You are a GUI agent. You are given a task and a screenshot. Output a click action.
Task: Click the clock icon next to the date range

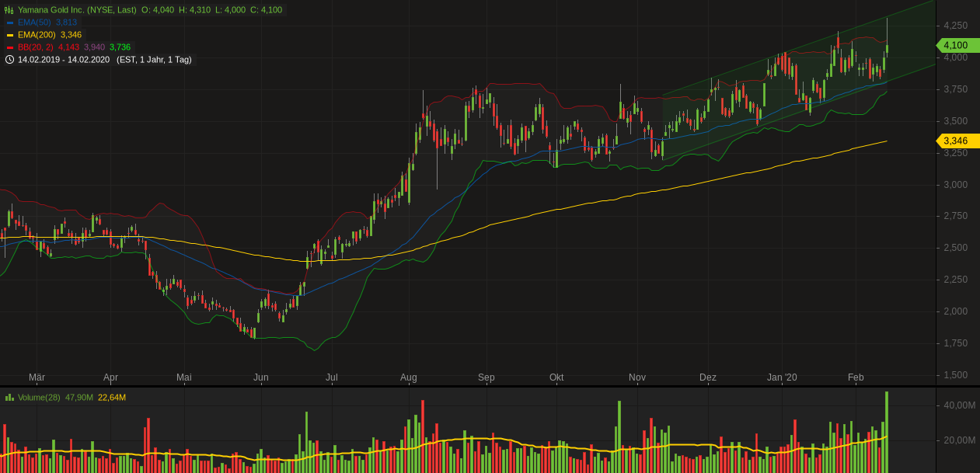(9, 58)
